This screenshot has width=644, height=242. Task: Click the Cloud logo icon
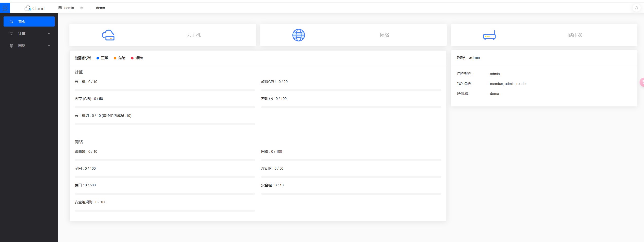pos(28,8)
